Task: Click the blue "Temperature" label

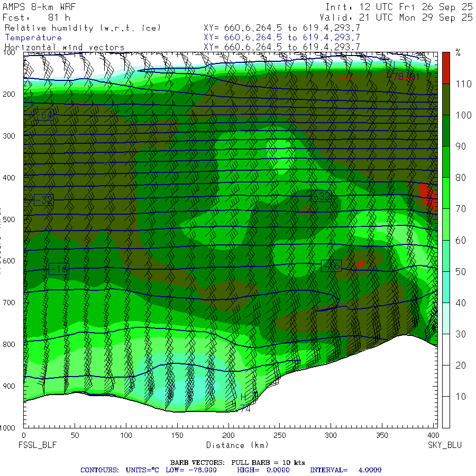Action: (33, 38)
